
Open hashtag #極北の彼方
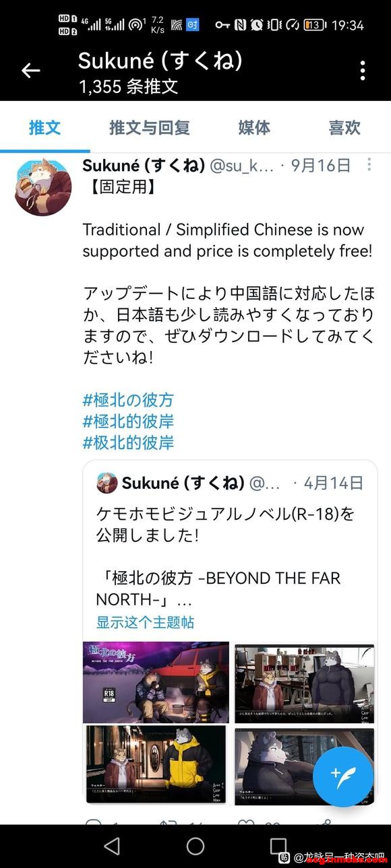(x=128, y=400)
